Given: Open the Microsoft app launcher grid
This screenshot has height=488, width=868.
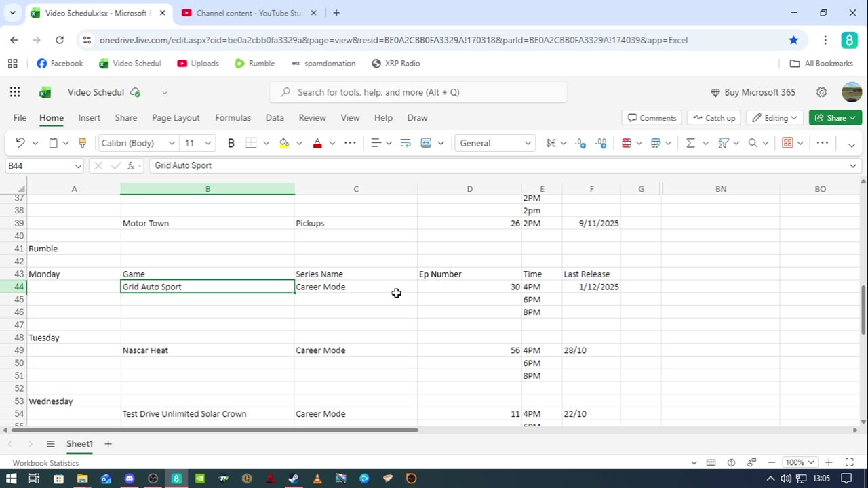Looking at the screenshot, I should (x=15, y=92).
